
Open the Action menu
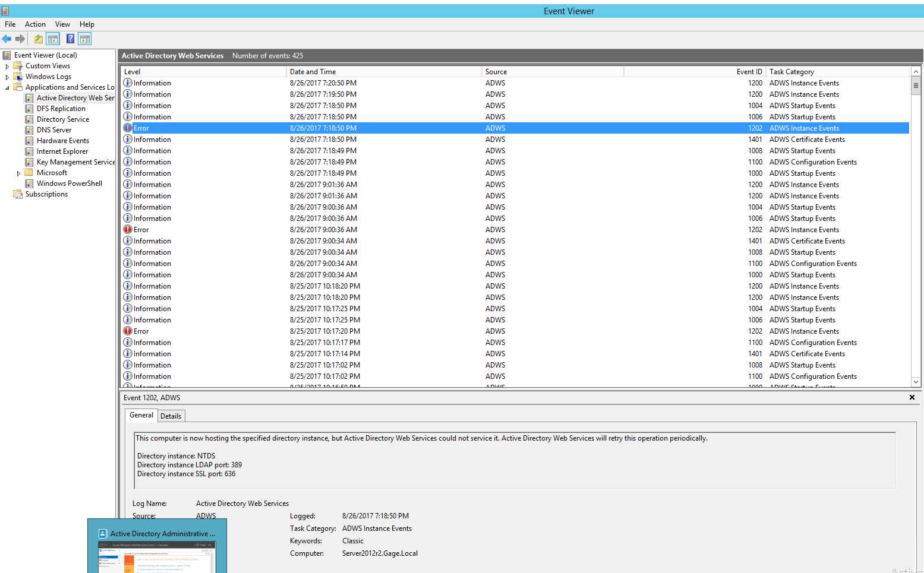click(x=35, y=24)
